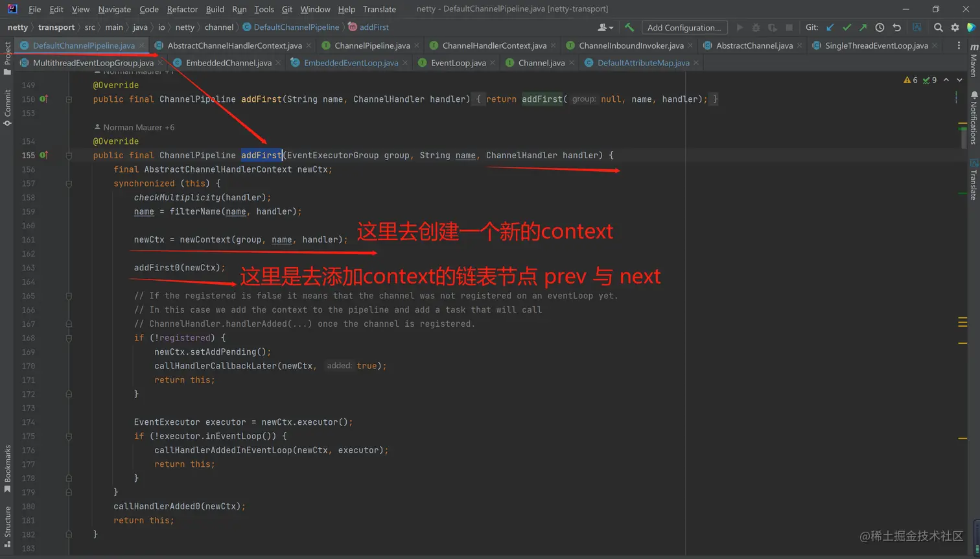Collapse the synchronized block at line 157
This screenshot has height=559, width=980.
69,184
